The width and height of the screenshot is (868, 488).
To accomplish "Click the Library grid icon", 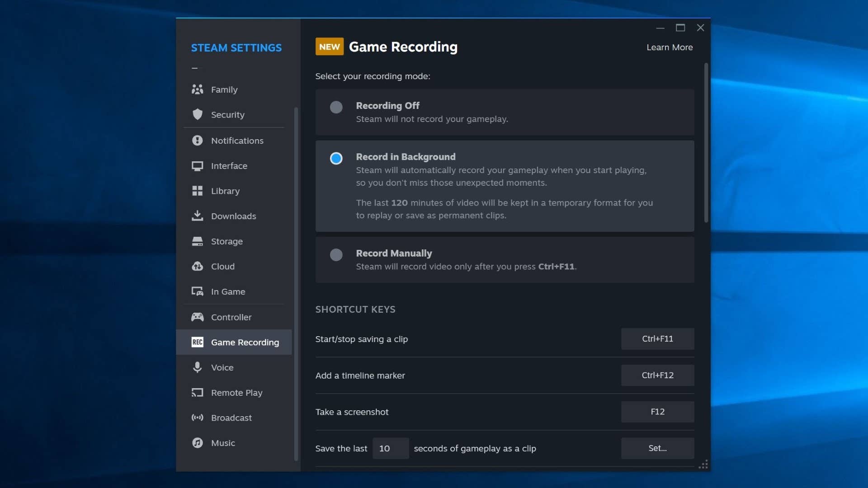I will point(197,191).
